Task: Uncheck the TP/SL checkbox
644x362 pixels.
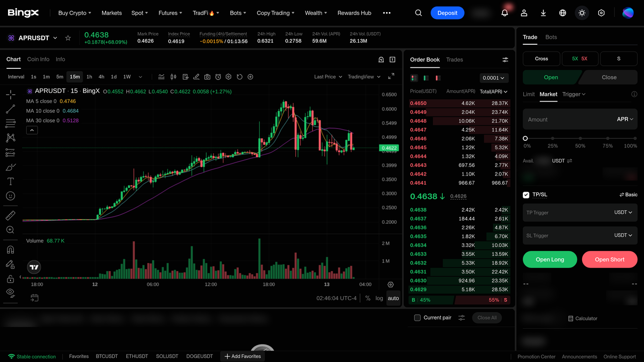Action: tap(526, 195)
